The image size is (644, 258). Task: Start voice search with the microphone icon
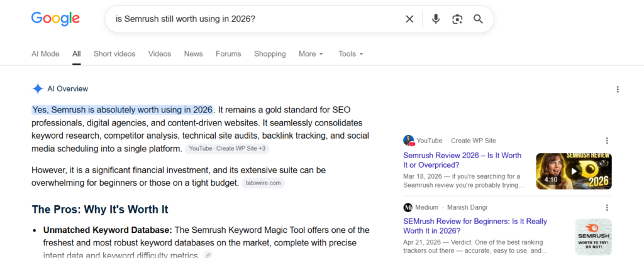tap(436, 19)
